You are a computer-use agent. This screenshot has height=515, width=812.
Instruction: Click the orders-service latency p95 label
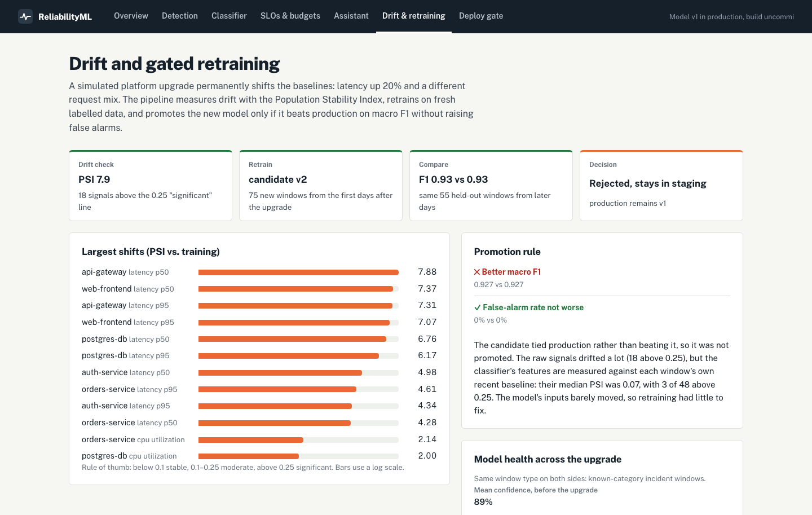point(130,389)
